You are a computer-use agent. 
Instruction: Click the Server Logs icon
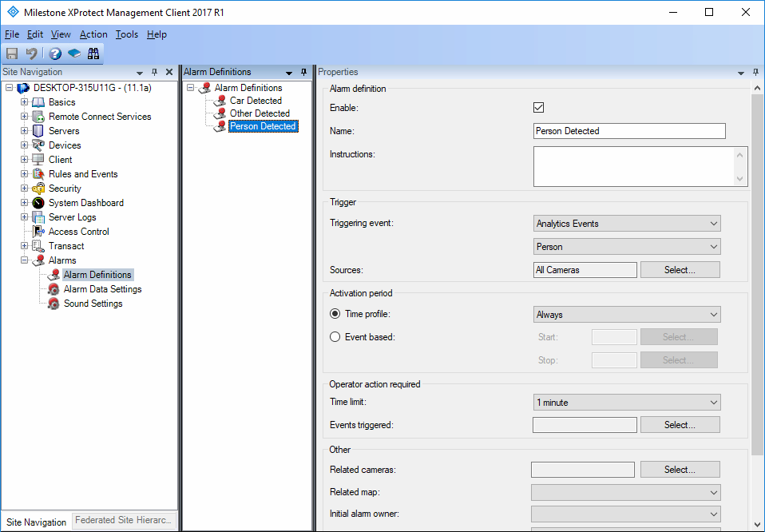(x=38, y=217)
